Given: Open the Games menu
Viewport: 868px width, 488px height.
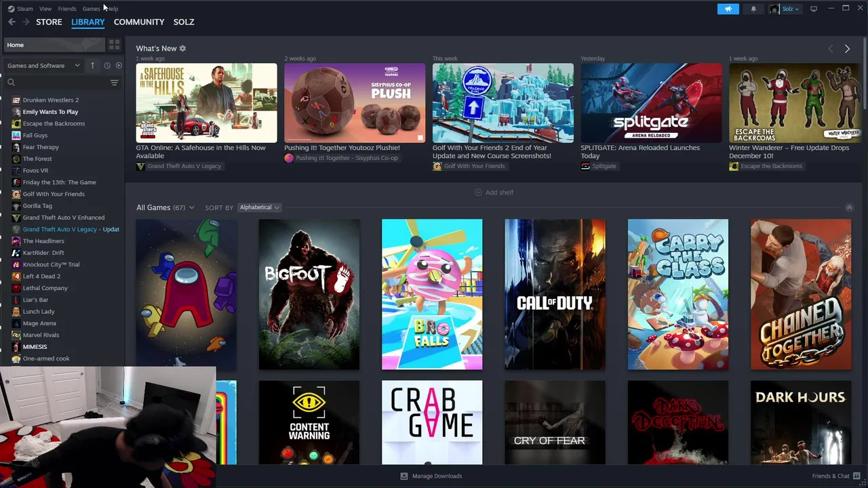Looking at the screenshot, I should click(91, 9).
